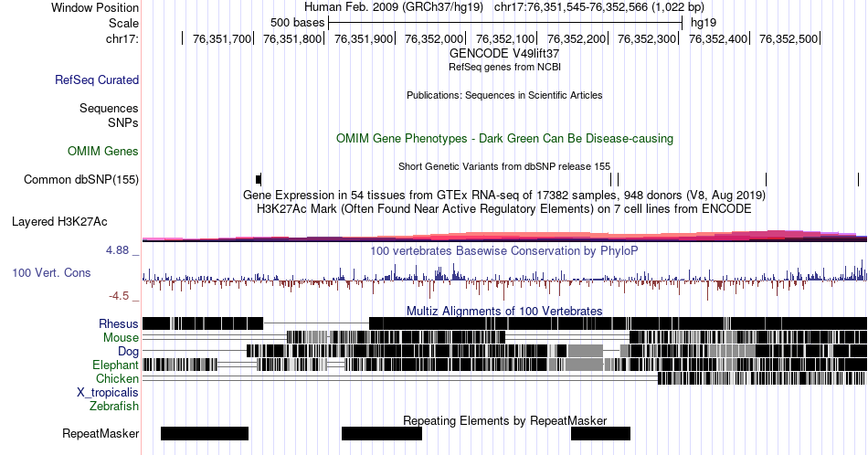Click the PhyloP conservation bar graph
Image resolution: width=868 pixels, height=455 pixels.
tap(504, 280)
